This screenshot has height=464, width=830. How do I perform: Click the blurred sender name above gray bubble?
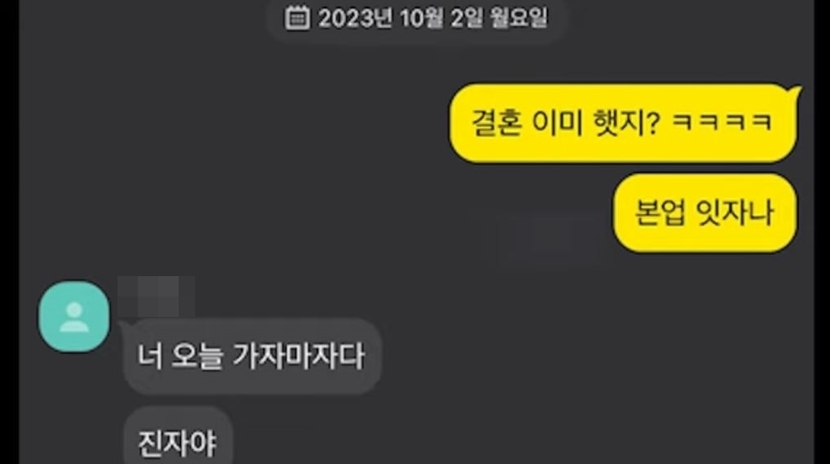click(x=156, y=296)
